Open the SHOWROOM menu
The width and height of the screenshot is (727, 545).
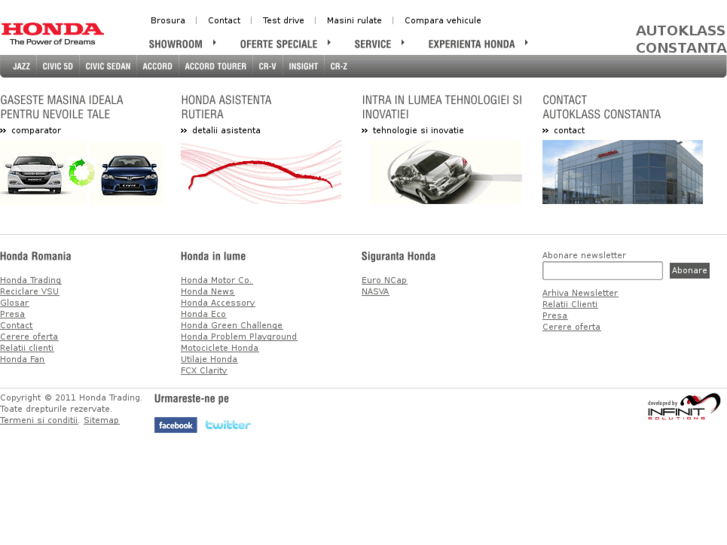pyautogui.click(x=176, y=44)
